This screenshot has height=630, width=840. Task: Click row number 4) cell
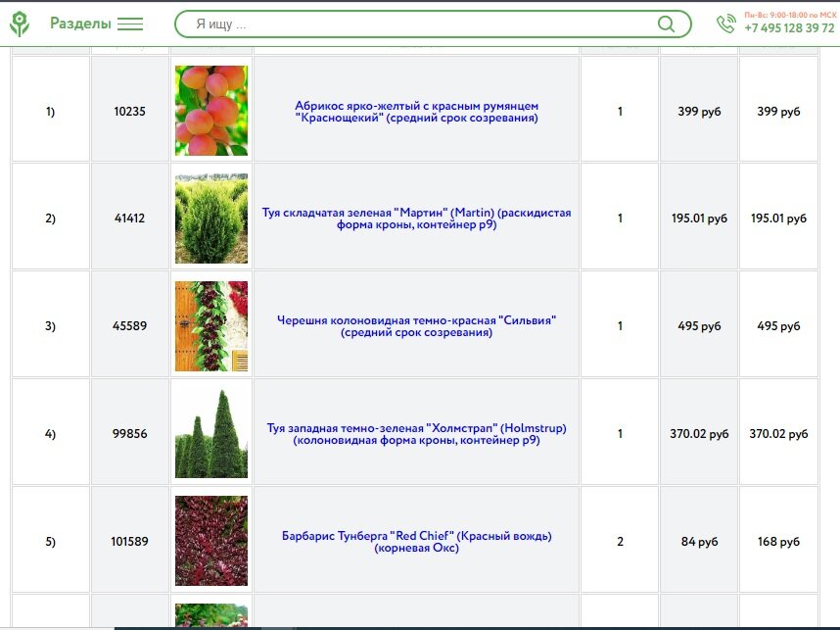click(50, 432)
